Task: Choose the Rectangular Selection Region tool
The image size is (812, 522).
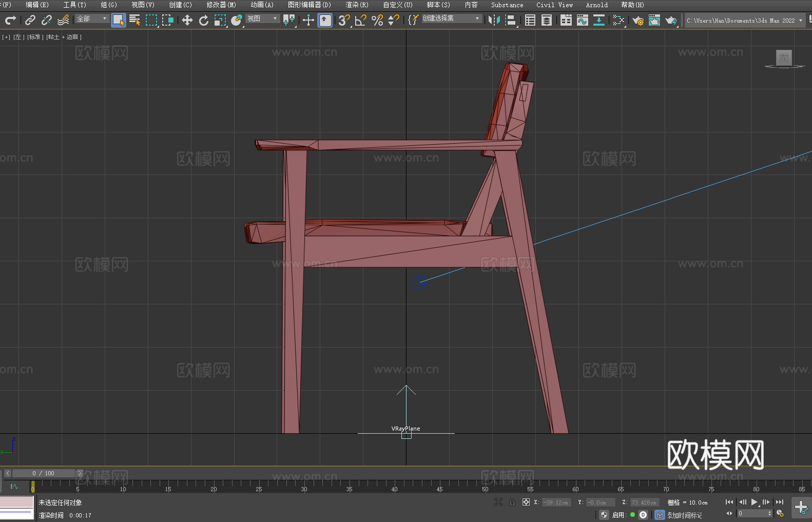Action: (151, 20)
